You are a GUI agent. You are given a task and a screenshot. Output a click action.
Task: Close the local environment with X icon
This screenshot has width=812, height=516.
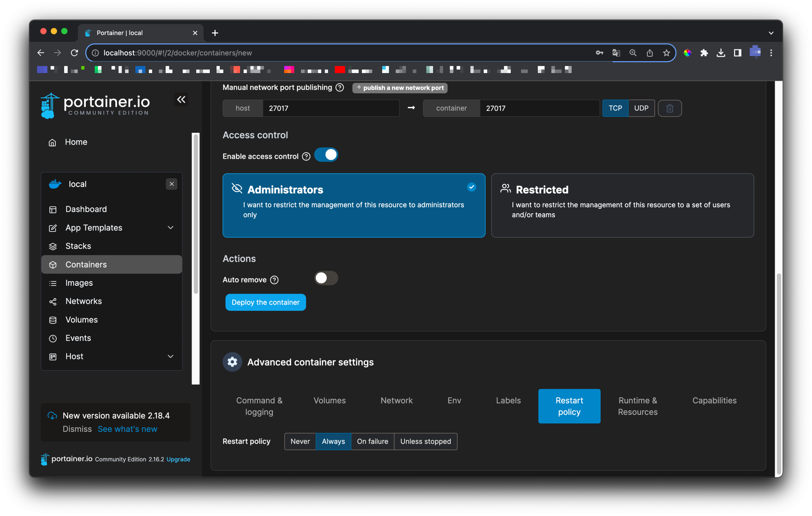click(171, 184)
